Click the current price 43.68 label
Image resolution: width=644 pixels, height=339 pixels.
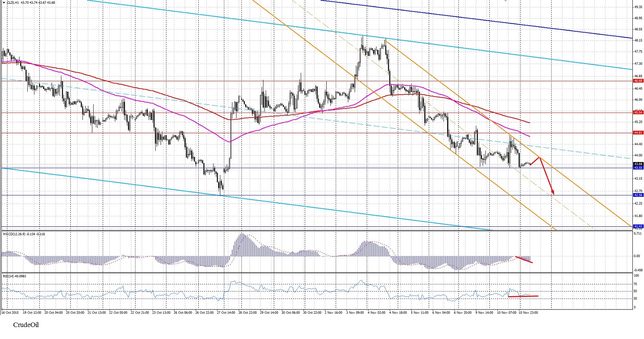point(638,164)
